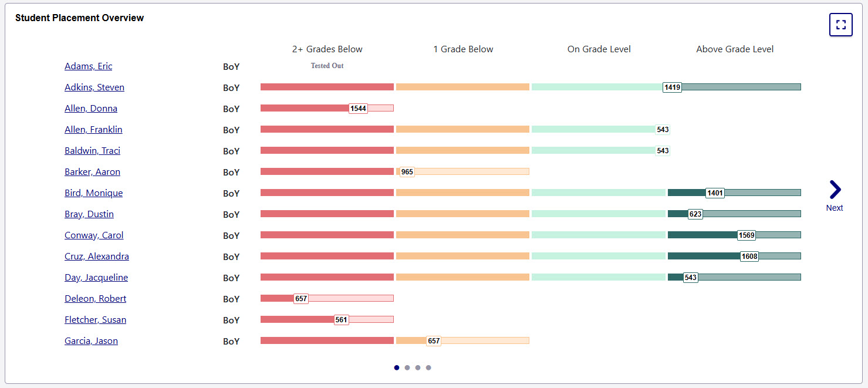
Task: Click the Student Placement Overview title
Action: 79,18
